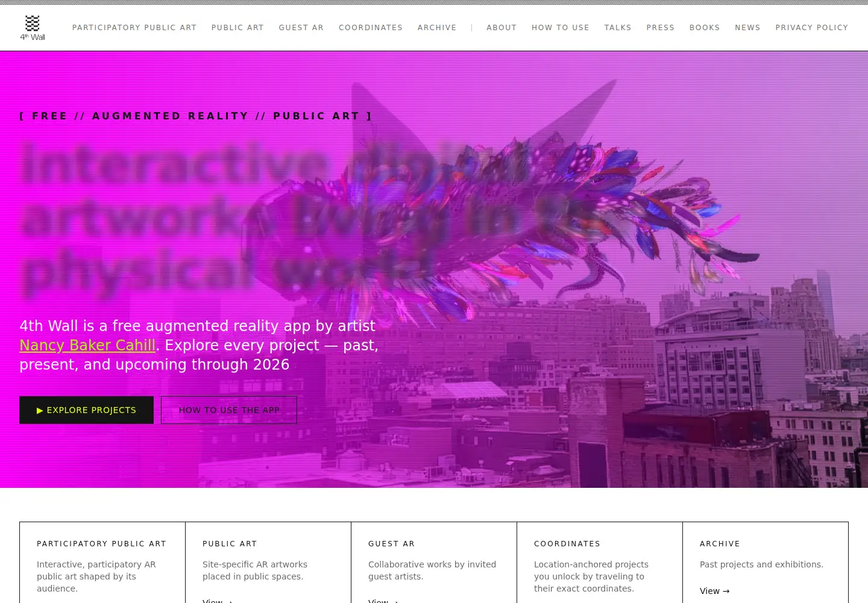The image size is (868, 603).
Task: Open Archive from the top navigation
Action: (437, 28)
